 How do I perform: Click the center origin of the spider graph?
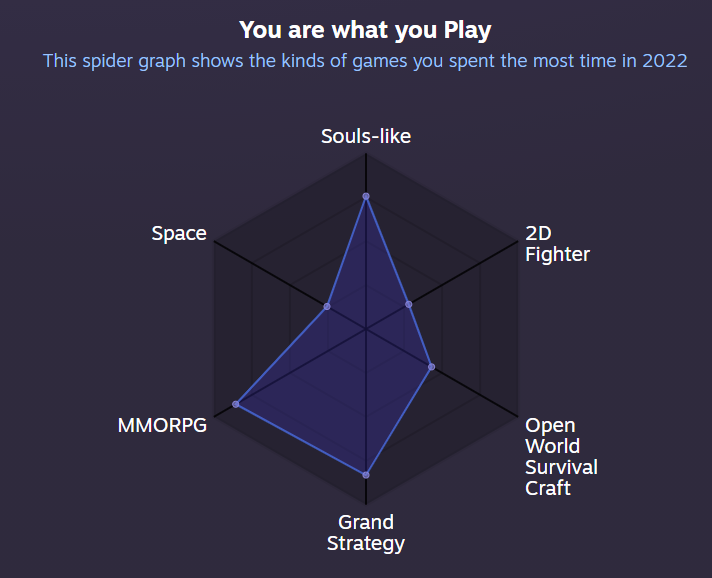[366, 329]
